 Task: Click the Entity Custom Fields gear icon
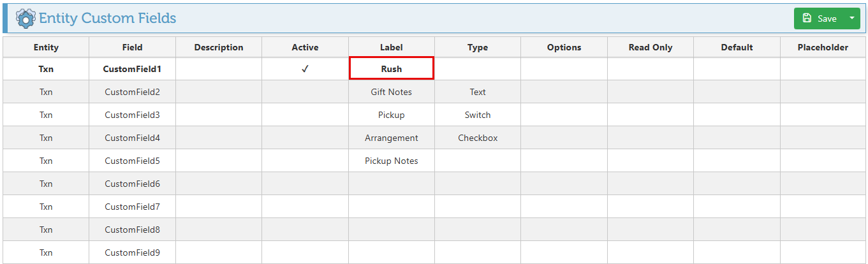point(26,18)
